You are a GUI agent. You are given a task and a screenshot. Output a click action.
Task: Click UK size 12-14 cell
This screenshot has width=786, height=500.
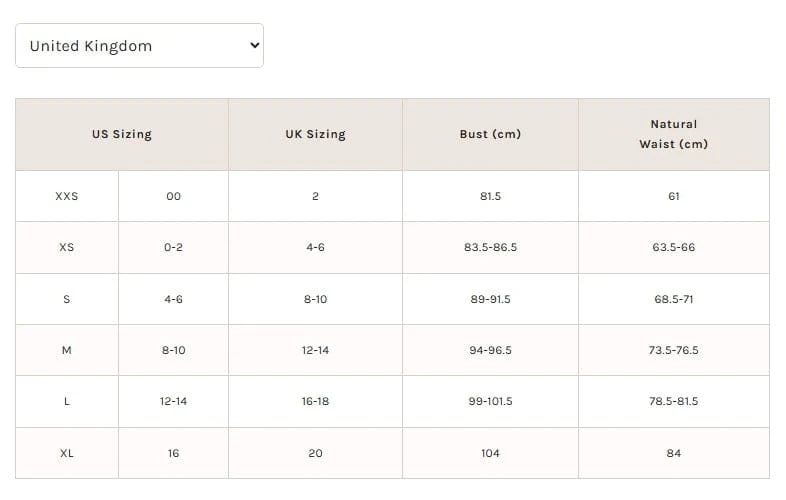[315, 350]
